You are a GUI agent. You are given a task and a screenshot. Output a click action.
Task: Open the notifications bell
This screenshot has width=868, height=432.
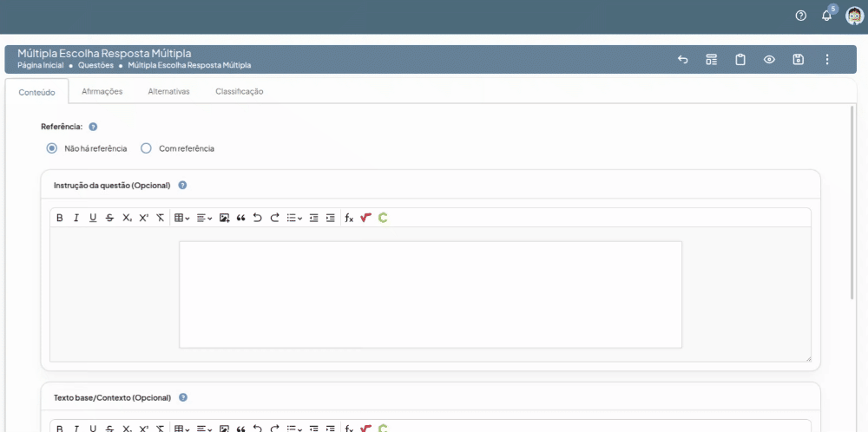coord(826,16)
